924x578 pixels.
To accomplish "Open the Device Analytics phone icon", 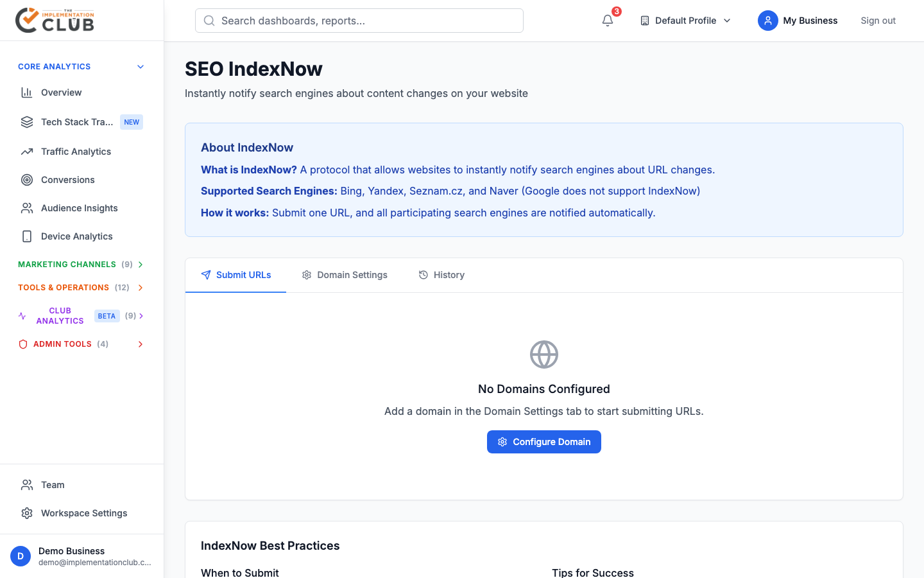I will tap(27, 236).
